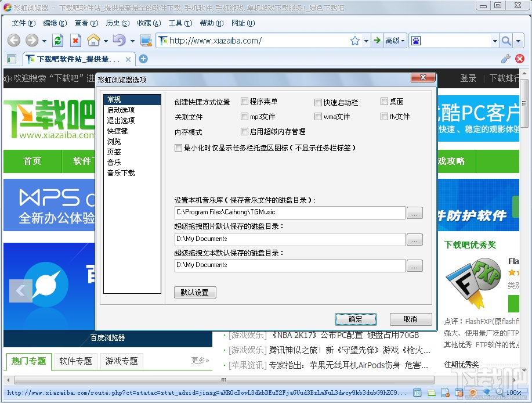Open the 工具(T) menu
Image resolution: width=532 pixels, height=403 pixels.
[x=180, y=23]
